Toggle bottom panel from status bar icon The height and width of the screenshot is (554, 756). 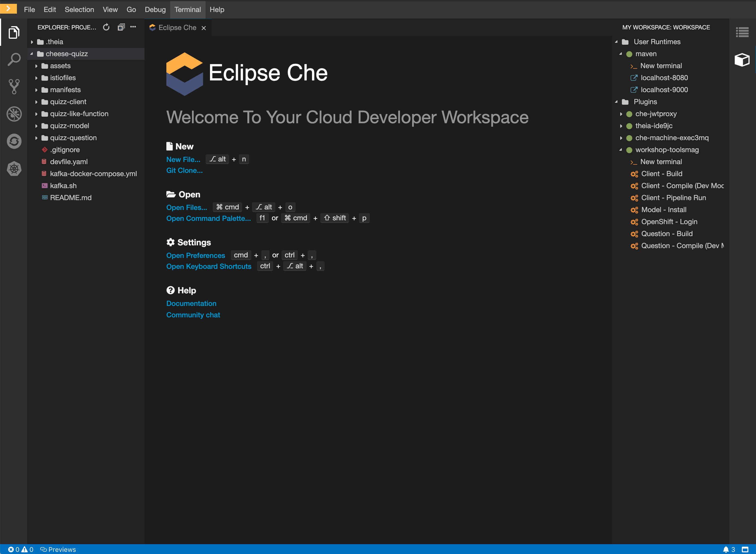pyautogui.click(x=745, y=549)
